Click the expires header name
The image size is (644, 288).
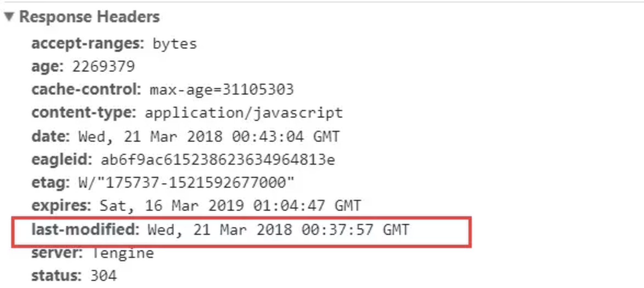tap(61, 206)
